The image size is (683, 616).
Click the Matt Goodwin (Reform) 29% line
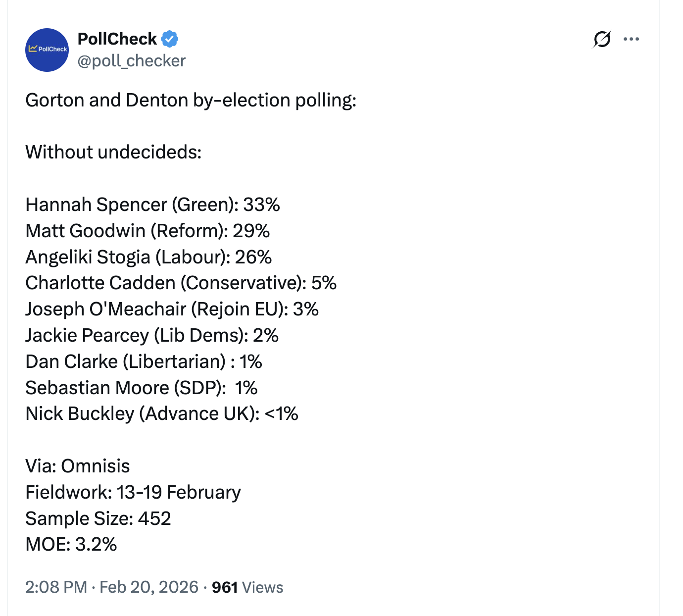(x=147, y=231)
